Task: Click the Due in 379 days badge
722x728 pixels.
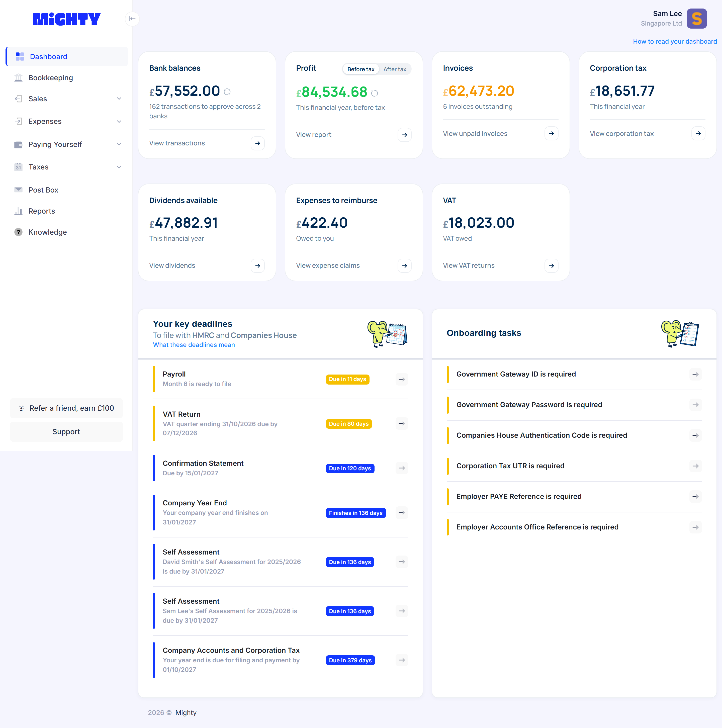Action: (350, 660)
